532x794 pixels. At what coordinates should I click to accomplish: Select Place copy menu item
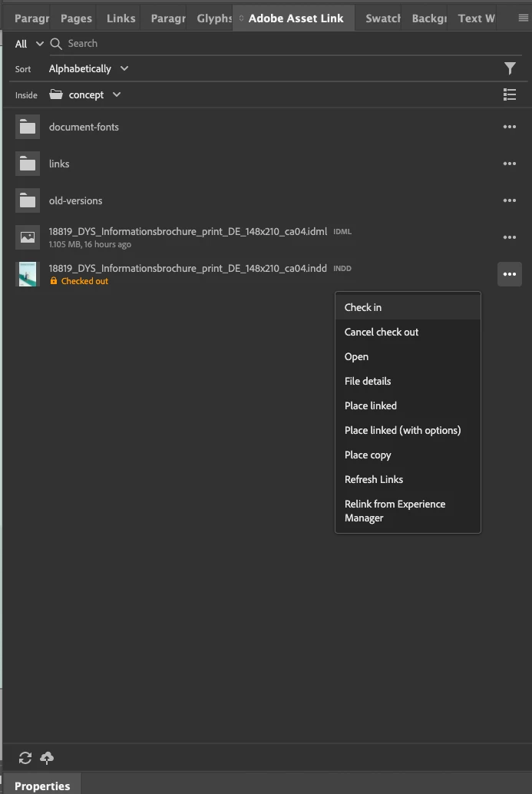point(408,455)
